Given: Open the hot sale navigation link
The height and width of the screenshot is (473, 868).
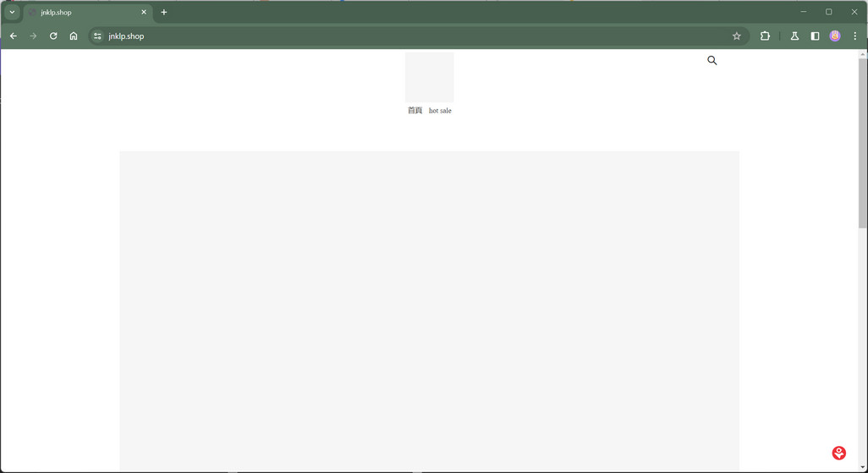Looking at the screenshot, I should (440, 111).
